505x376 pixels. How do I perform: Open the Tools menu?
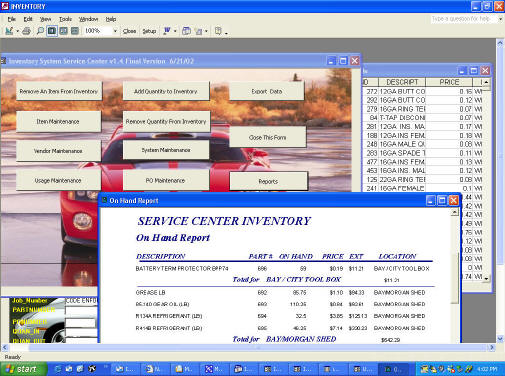point(65,19)
